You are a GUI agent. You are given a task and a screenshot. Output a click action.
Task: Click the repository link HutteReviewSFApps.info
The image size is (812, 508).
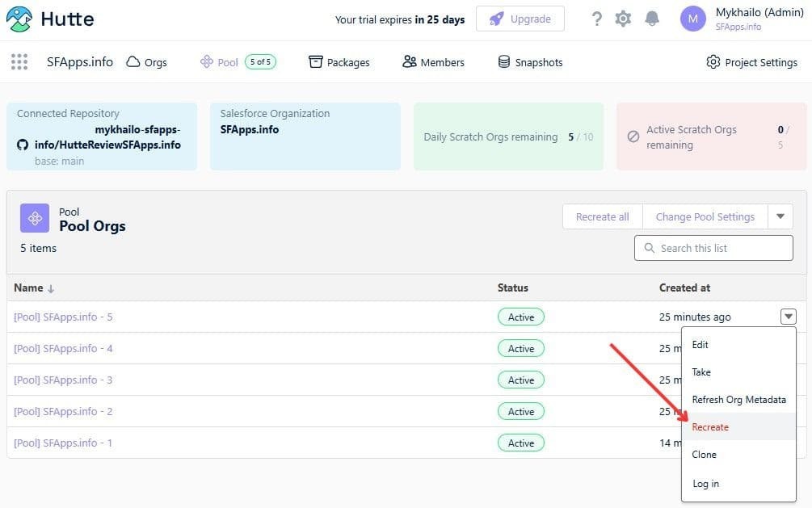pos(107,137)
